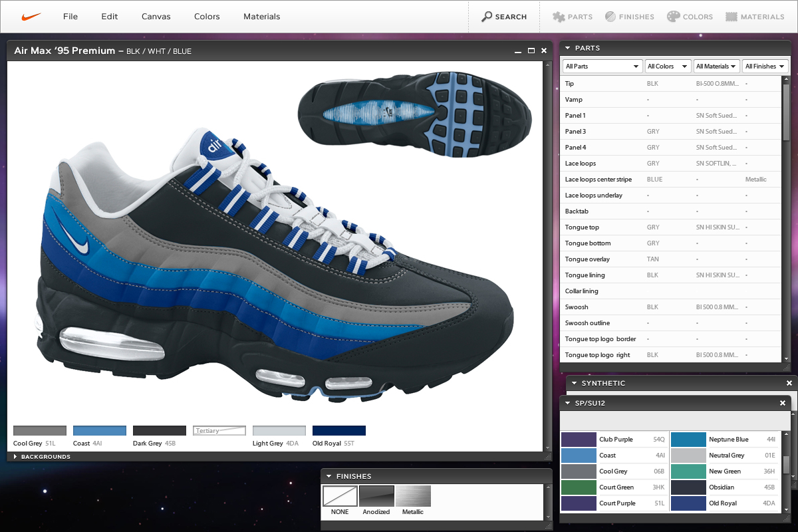
Task: Select the Anodized finish
Action: point(376,496)
